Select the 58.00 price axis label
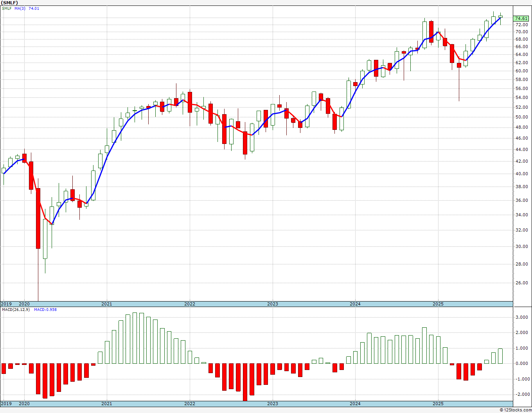532x413 pixels. pos(521,79)
